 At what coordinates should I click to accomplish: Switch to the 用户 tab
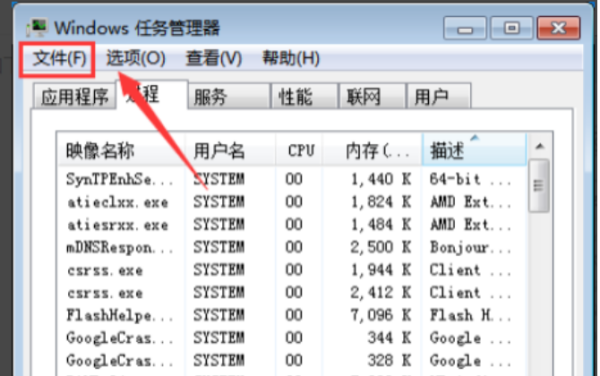[439, 96]
